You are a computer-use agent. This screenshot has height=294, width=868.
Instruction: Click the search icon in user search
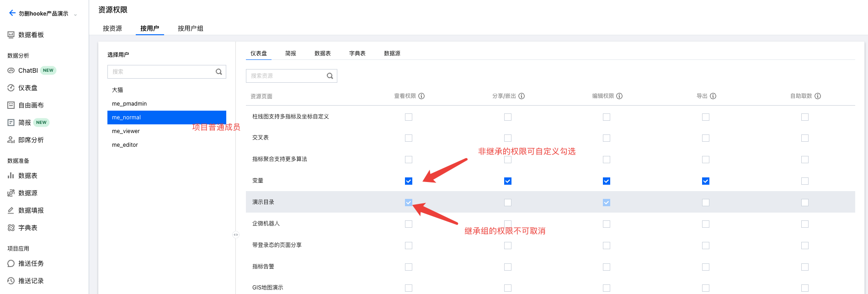(x=219, y=72)
